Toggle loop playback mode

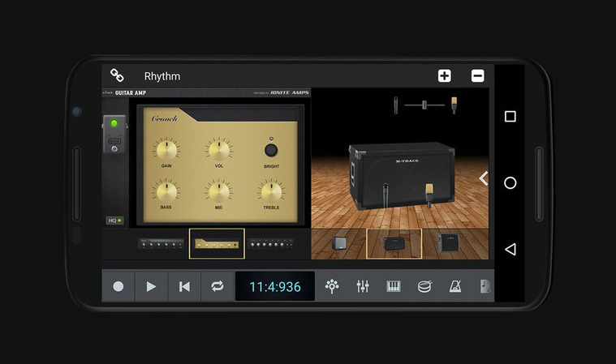point(218,286)
